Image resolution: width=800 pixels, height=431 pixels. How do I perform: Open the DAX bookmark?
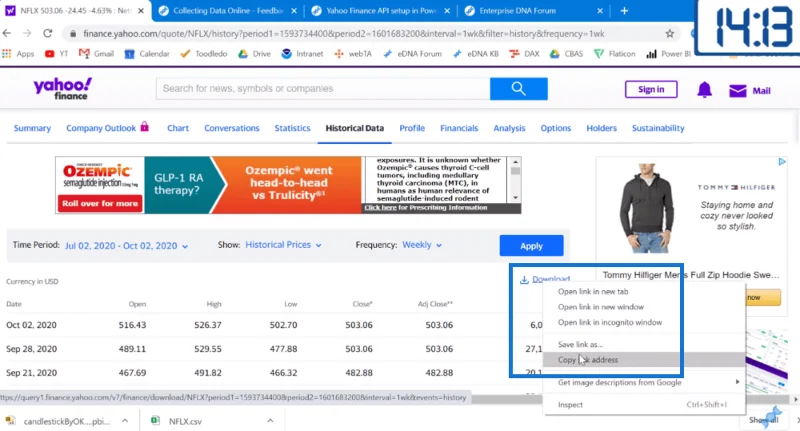pyautogui.click(x=524, y=54)
